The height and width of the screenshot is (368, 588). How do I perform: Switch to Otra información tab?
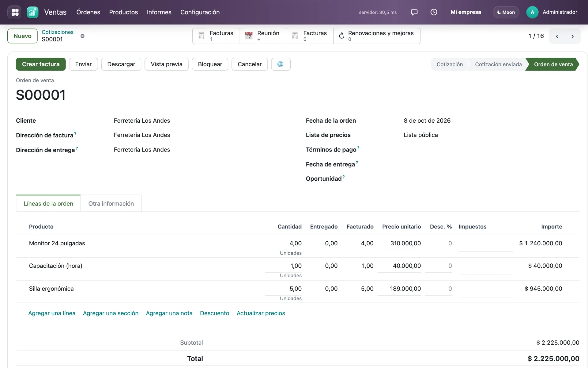pos(111,204)
